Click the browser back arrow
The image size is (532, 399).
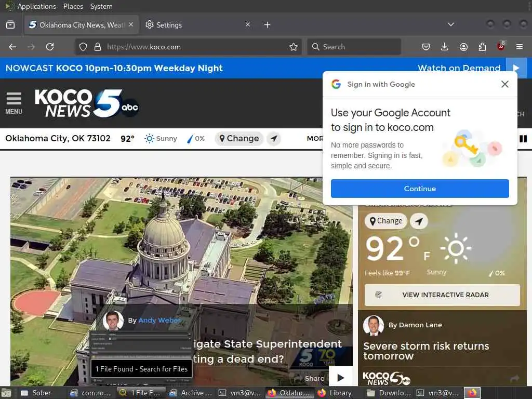tap(12, 47)
